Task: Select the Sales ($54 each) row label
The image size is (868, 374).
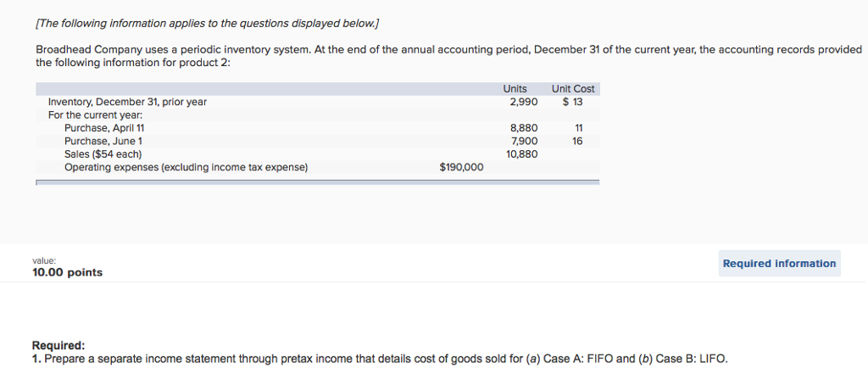Action: [103, 154]
